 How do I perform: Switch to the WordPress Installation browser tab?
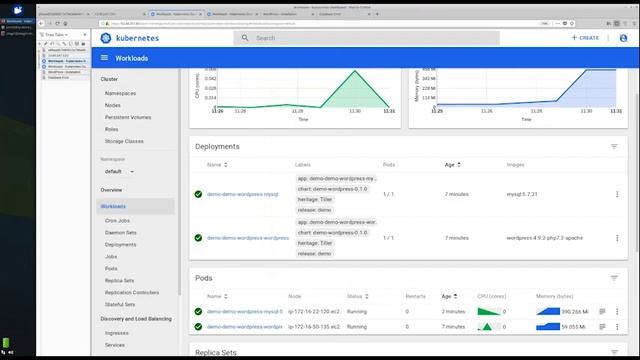[288, 14]
